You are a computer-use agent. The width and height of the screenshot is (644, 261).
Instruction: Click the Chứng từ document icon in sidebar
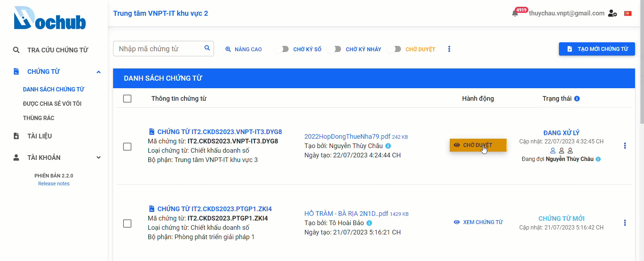point(16,71)
